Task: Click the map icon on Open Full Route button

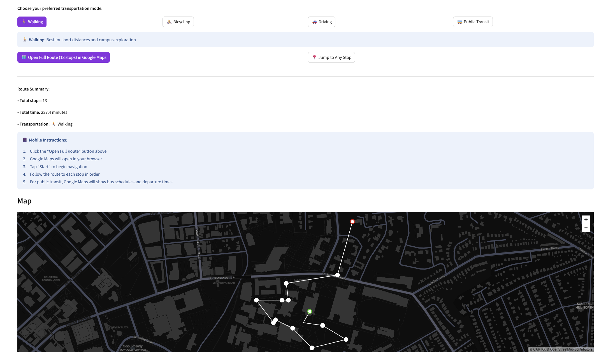Action: 24,57
